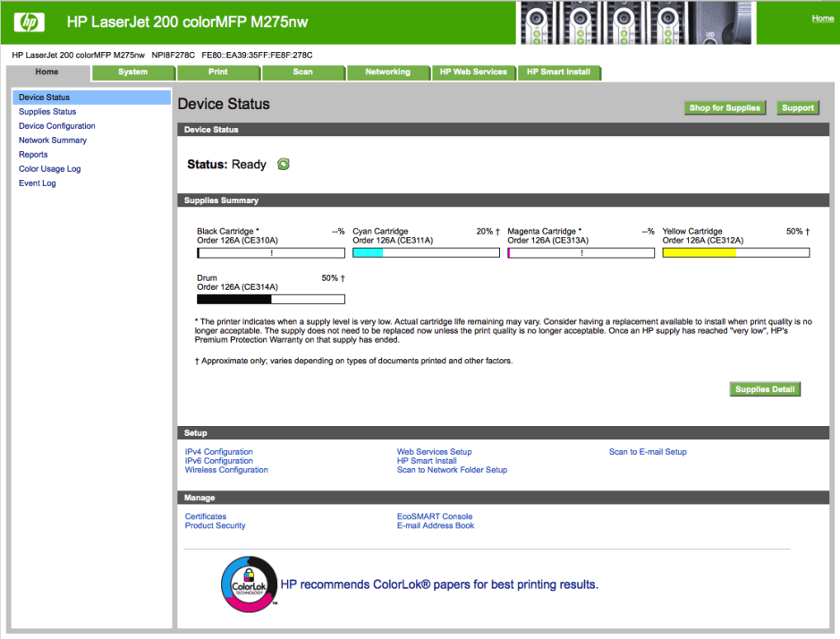Screen dimensions: 840x639
Task: Switch to the System tab
Action: pyautogui.click(x=132, y=72)
